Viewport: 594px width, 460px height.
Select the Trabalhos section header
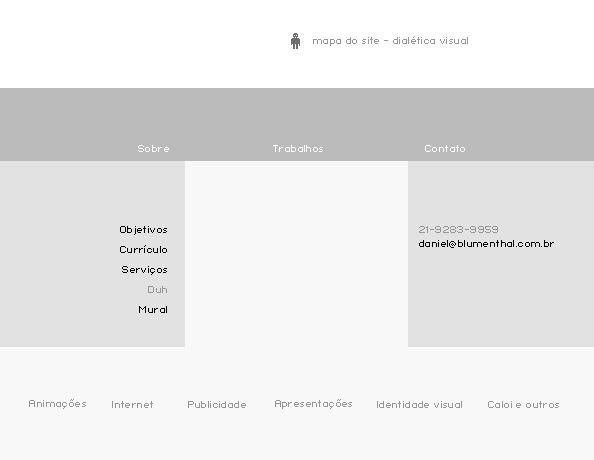tap(298, 149)
